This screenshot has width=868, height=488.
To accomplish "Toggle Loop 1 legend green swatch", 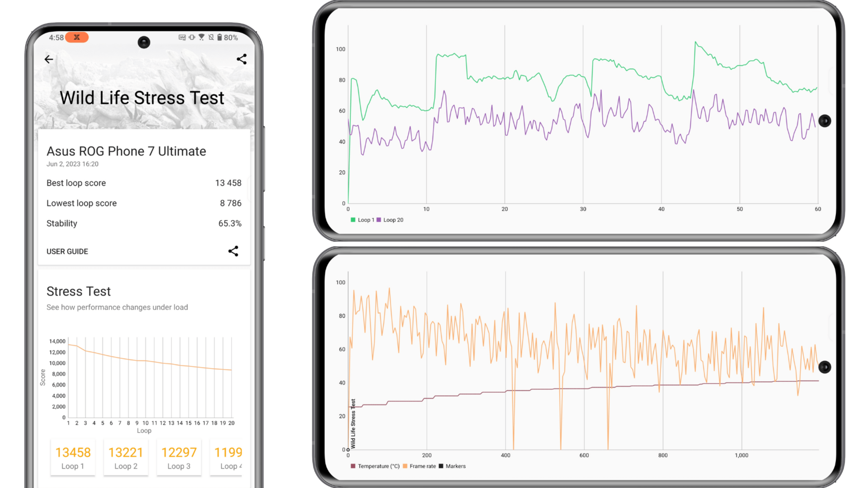I will coord(353,220).
